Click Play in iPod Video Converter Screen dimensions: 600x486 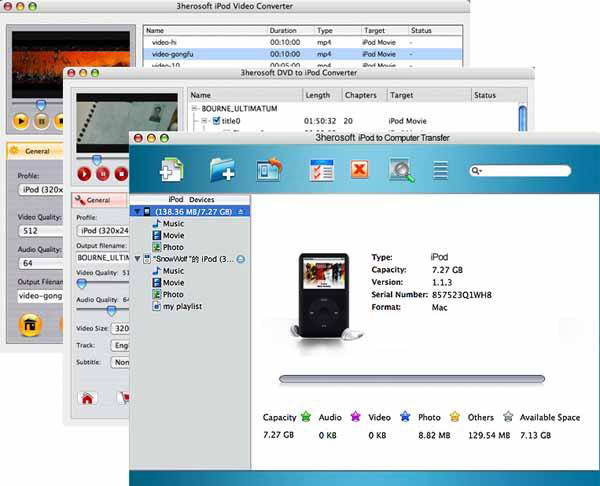21,121
